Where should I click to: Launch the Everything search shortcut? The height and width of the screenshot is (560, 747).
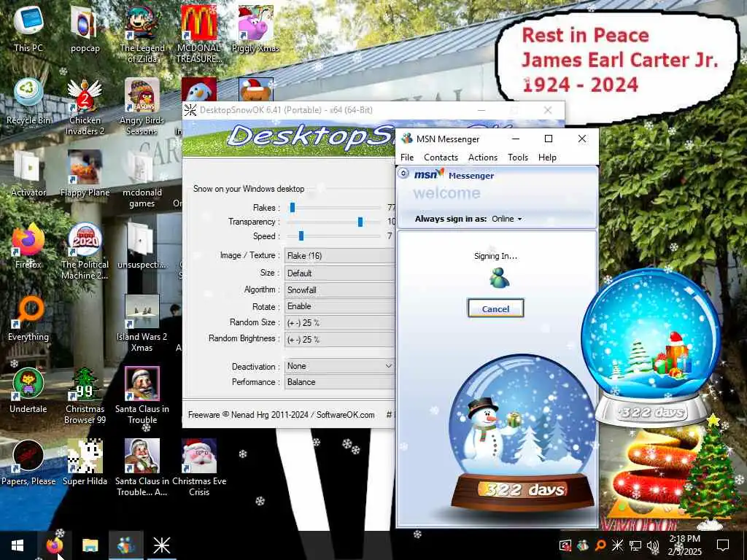click(28, 317)
